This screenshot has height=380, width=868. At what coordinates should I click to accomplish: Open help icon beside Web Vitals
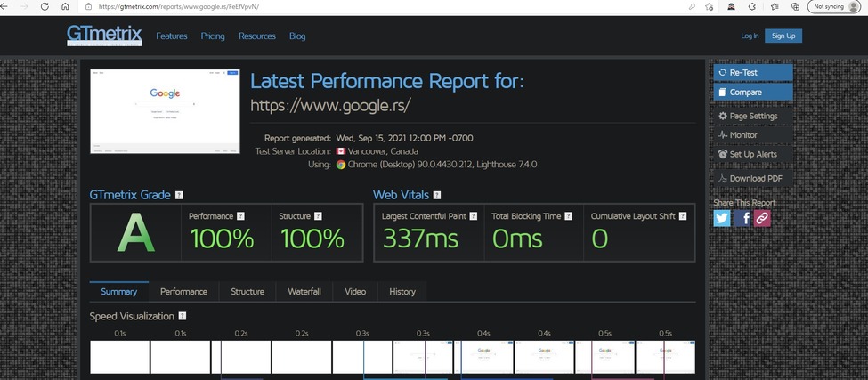[x=437, y=195]
